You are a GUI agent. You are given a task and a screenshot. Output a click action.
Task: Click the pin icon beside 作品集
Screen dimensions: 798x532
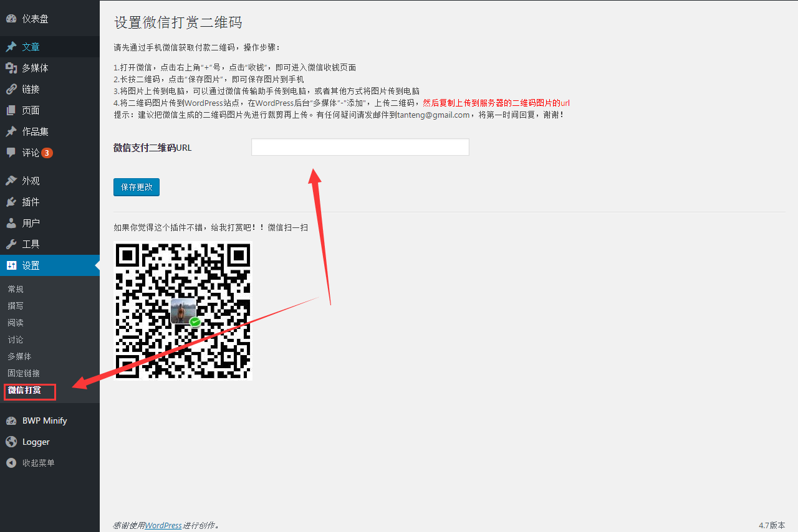(x=11, y=131)
